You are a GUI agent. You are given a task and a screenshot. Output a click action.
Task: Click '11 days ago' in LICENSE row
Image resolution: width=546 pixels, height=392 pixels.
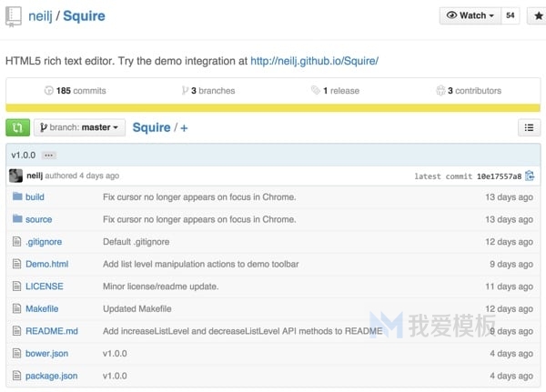[x=509, y=286]
